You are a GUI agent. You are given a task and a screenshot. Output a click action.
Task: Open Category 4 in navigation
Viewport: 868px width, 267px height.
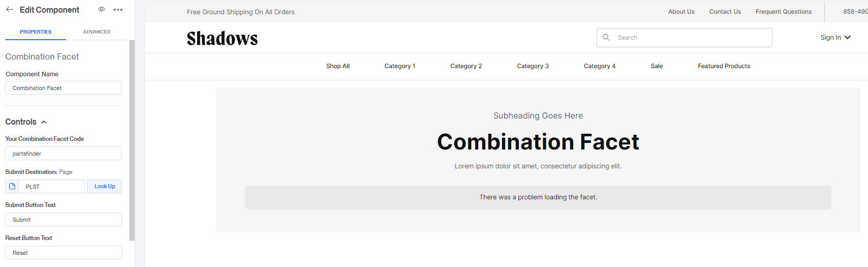600,66
